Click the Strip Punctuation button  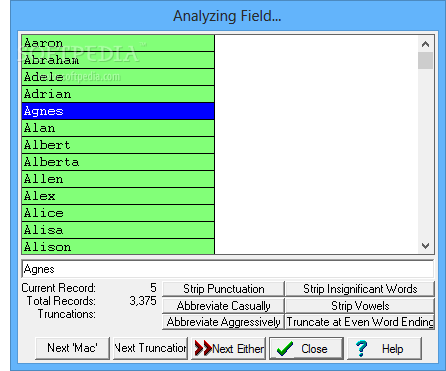[223, 289]
